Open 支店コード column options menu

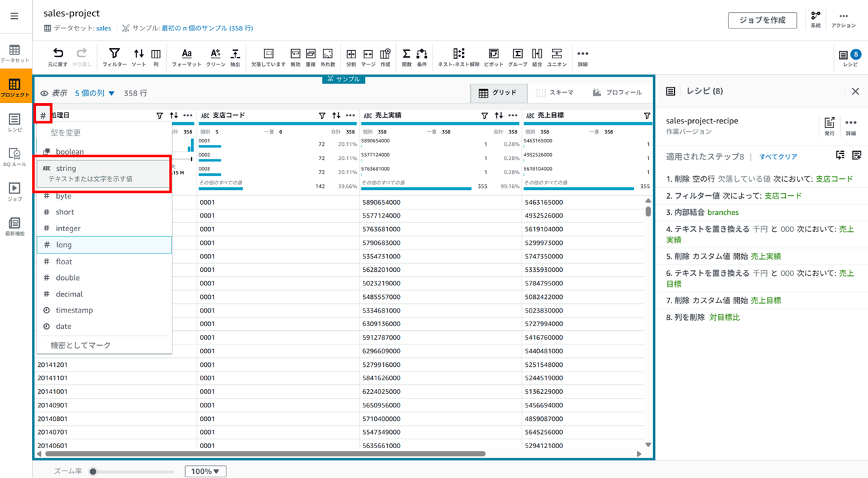click(351, 116)
